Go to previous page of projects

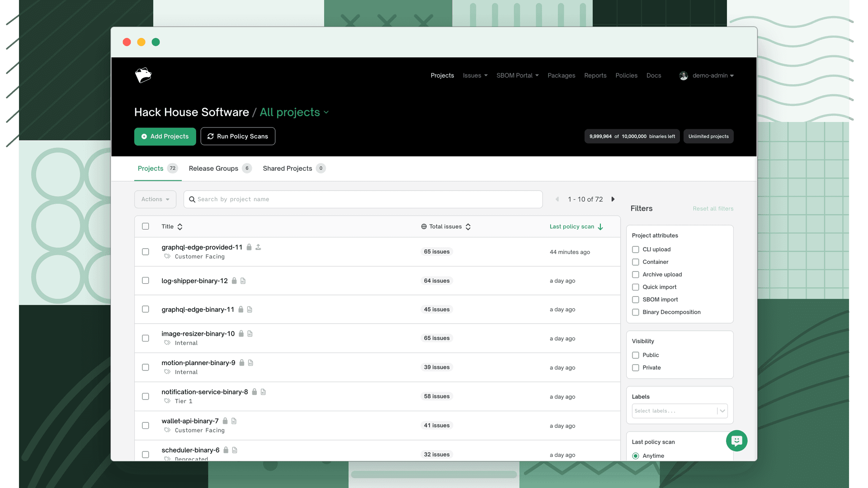(557, 199)
